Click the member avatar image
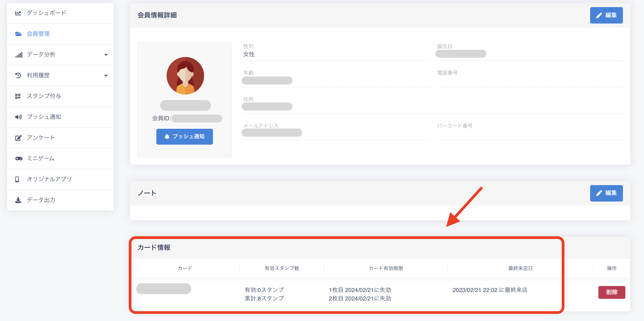This screenshot has height=321, width=644. [x=185, y=76]
